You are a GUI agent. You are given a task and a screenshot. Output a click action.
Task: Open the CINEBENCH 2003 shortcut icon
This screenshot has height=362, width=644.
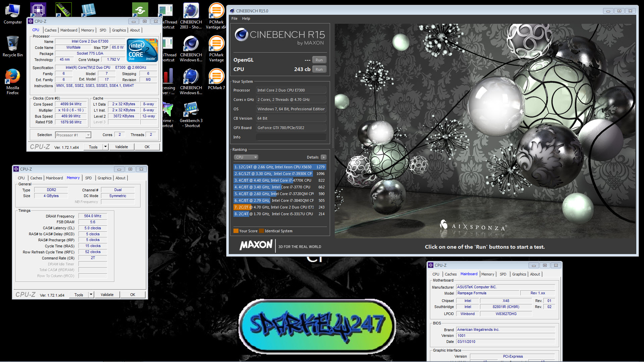coord(191,16)
